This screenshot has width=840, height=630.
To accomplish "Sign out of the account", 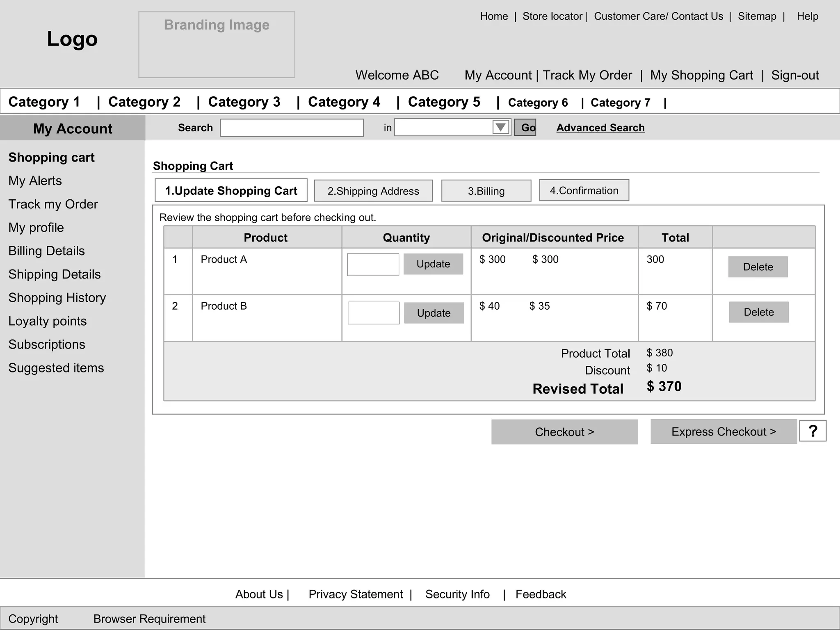I will (795, 75).
